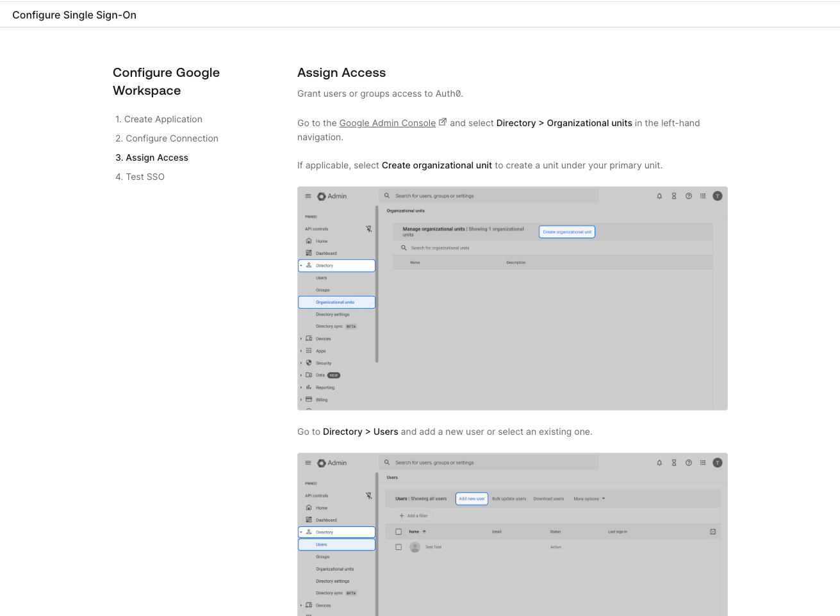Click Add a filter in the Users screenshot
840x616 pixels.
(x=413, y=515)
